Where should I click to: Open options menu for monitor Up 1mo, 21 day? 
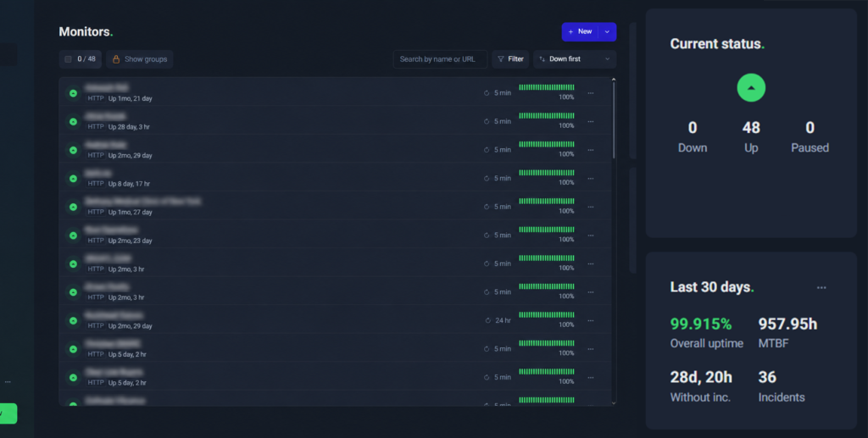tap(591, 93)
